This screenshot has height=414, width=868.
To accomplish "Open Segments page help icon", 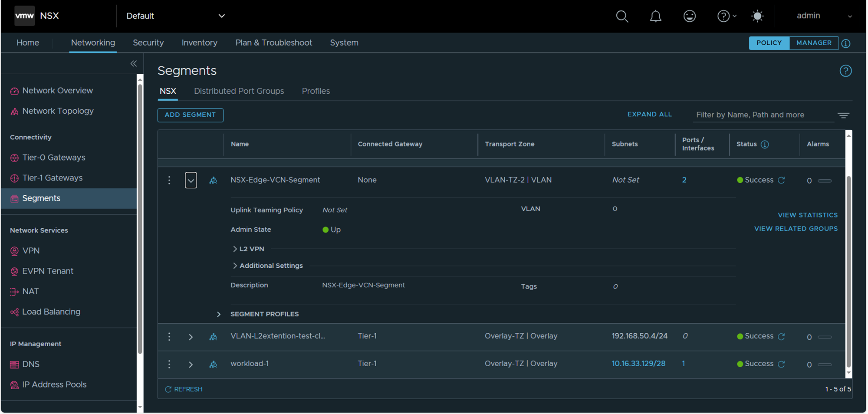I will click(845, 71).
